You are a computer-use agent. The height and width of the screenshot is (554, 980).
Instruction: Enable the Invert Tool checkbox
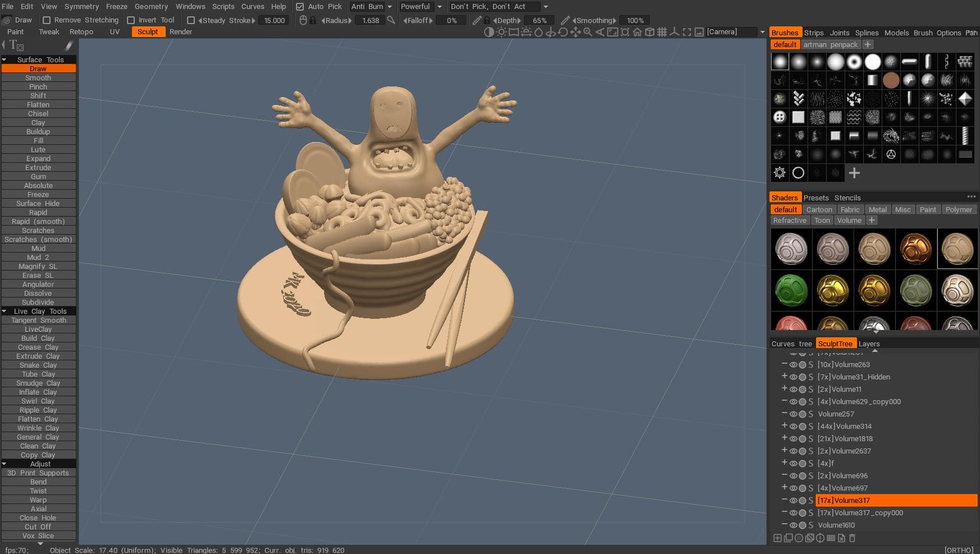131,20
